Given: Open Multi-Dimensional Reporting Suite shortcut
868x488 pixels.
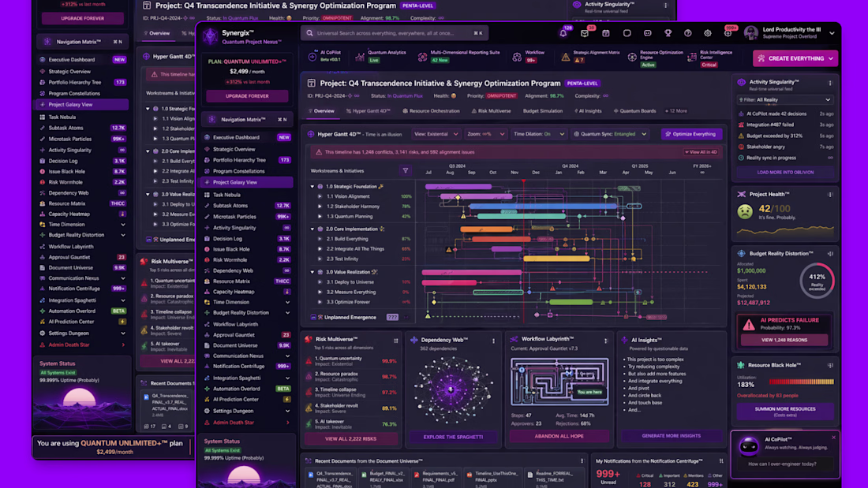Looking at the screenshot, I should (x=459, y=56).
